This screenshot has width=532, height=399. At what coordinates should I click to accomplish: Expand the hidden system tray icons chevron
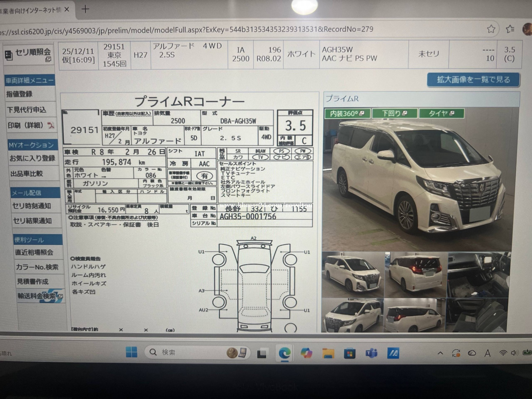pos(440,353)
